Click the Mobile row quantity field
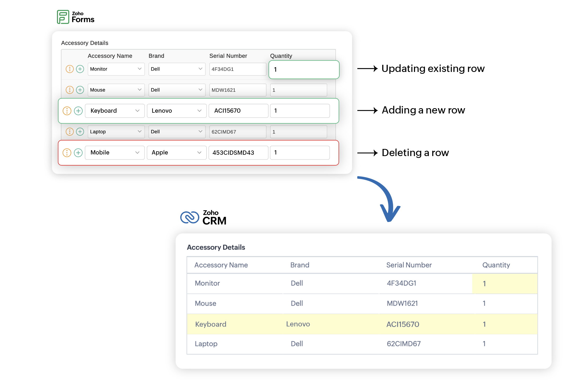Screen dimensions: 585x392 coord(300,153)
